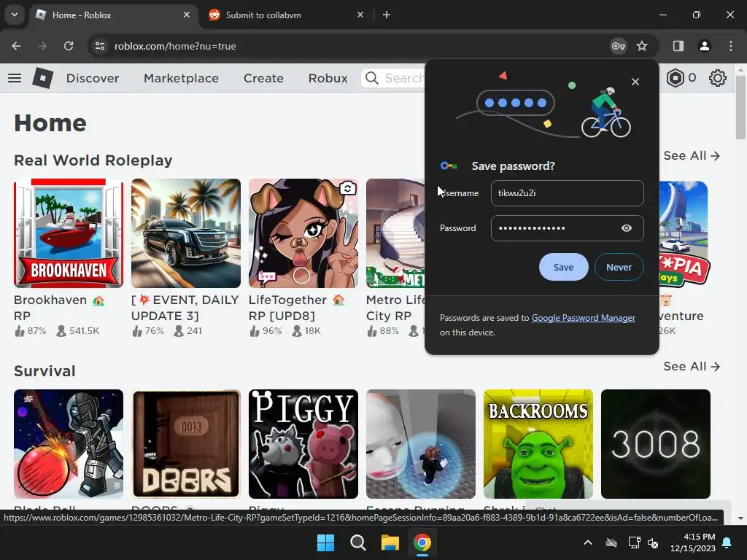The width and height of the screenshot is (747, 560).
Task: Open Windows taskbar search
Action: pos(357,542)
